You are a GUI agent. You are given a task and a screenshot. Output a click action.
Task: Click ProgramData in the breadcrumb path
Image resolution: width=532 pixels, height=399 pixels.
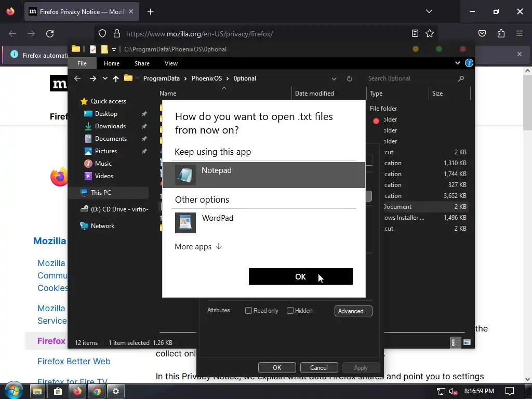click(x=162, y=78)
